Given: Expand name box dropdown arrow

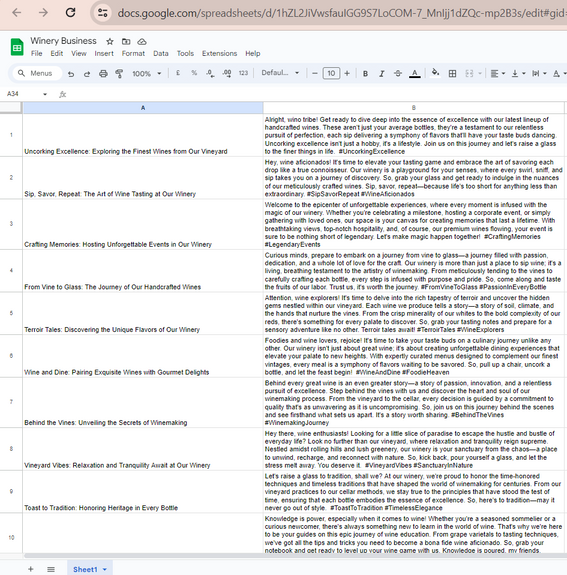Looking at the screenshot, I should pos(45,94).
